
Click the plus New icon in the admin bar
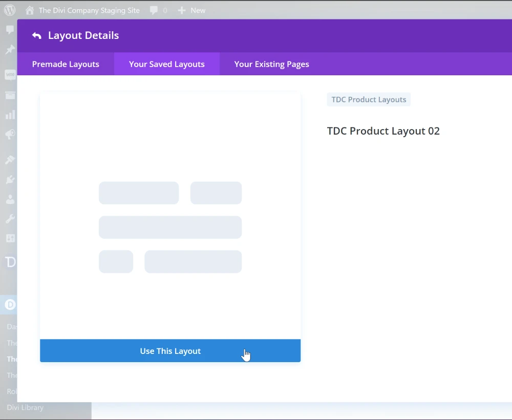point(181,10)
